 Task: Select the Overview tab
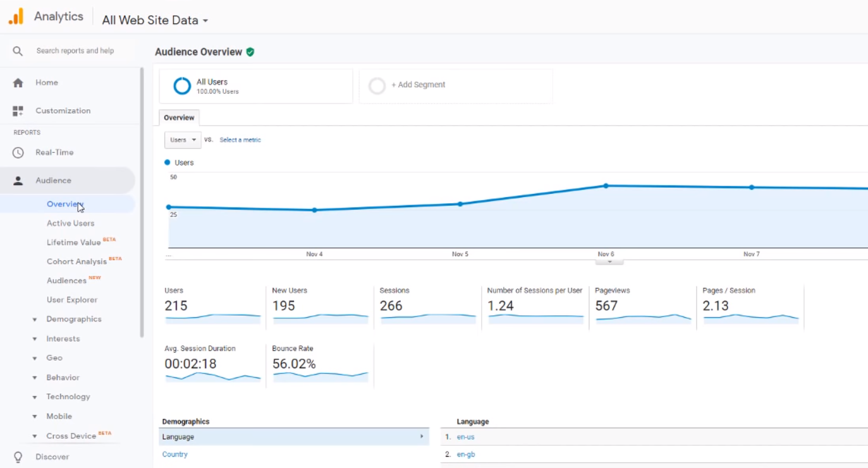[179, 117]
